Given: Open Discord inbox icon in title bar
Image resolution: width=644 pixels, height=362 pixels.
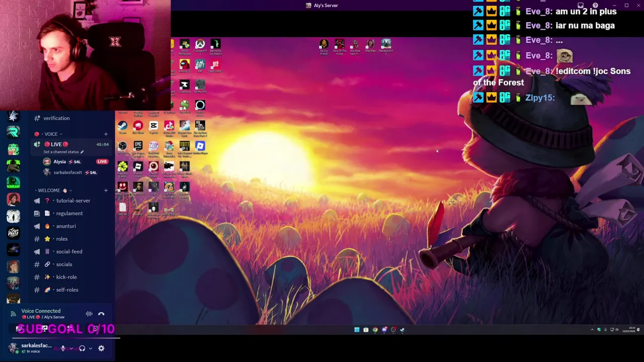Looking at the screenshot, I should click(581, 6).
